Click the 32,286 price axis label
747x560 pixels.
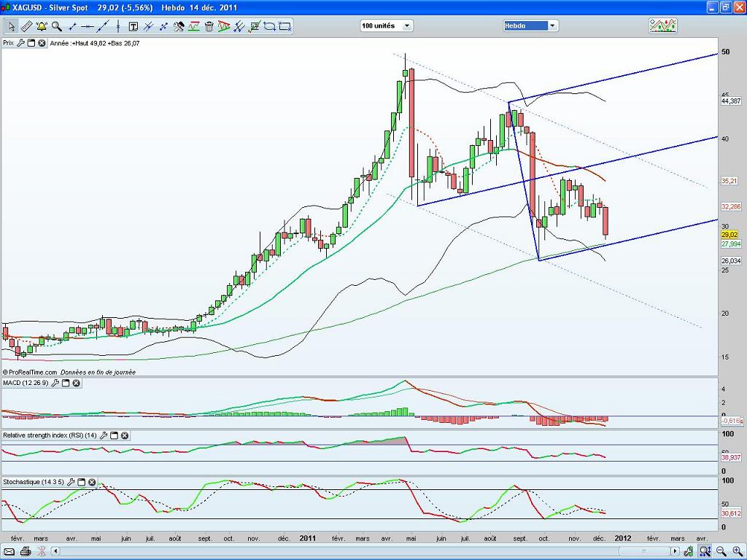pyautogui.click(x=731, y=206)
